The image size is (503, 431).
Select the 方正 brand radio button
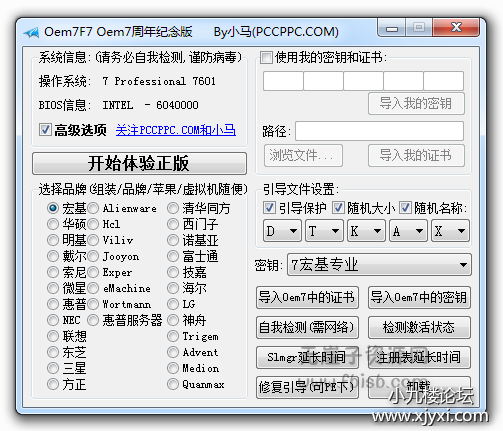(53, 384)
